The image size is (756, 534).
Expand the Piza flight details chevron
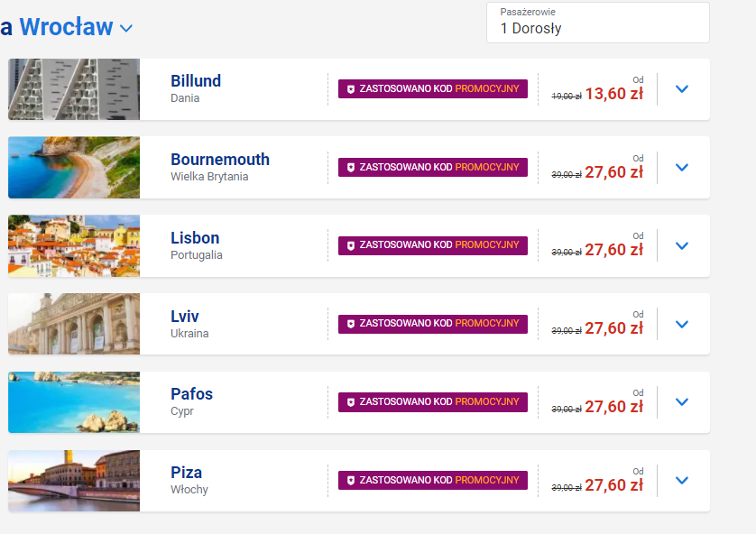pyautogui.click(x=682, y=481)
